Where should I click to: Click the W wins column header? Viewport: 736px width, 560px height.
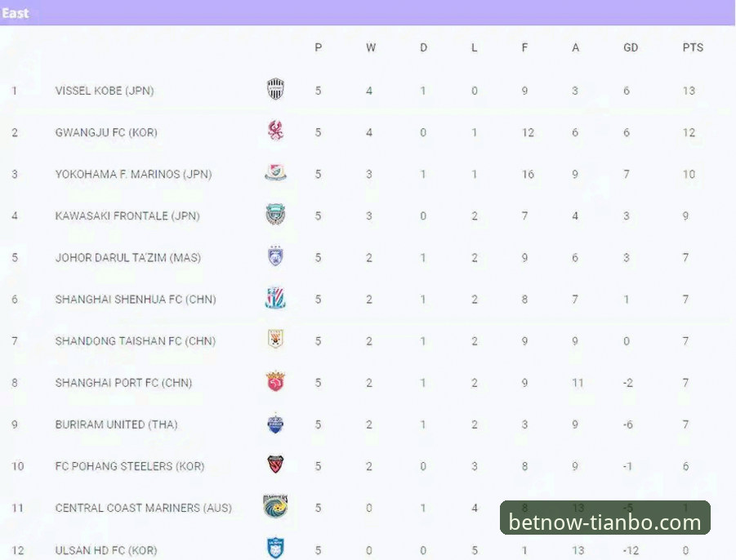click(x=371, y=47)
